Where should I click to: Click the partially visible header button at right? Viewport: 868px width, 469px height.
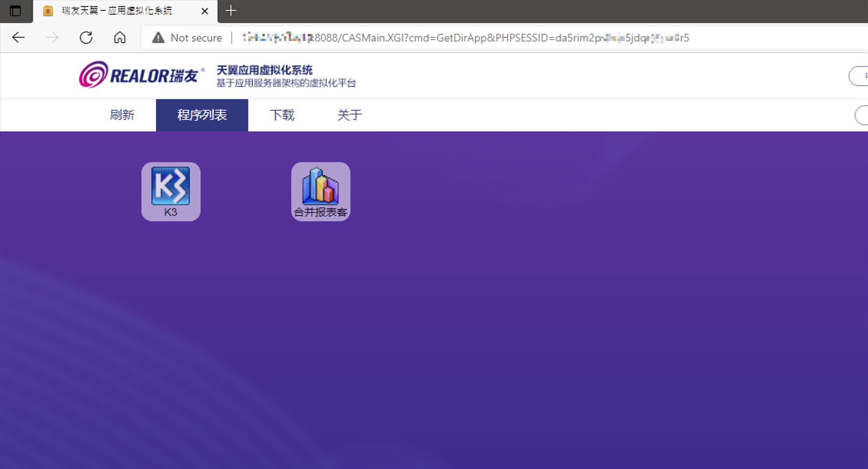[860, 76]
